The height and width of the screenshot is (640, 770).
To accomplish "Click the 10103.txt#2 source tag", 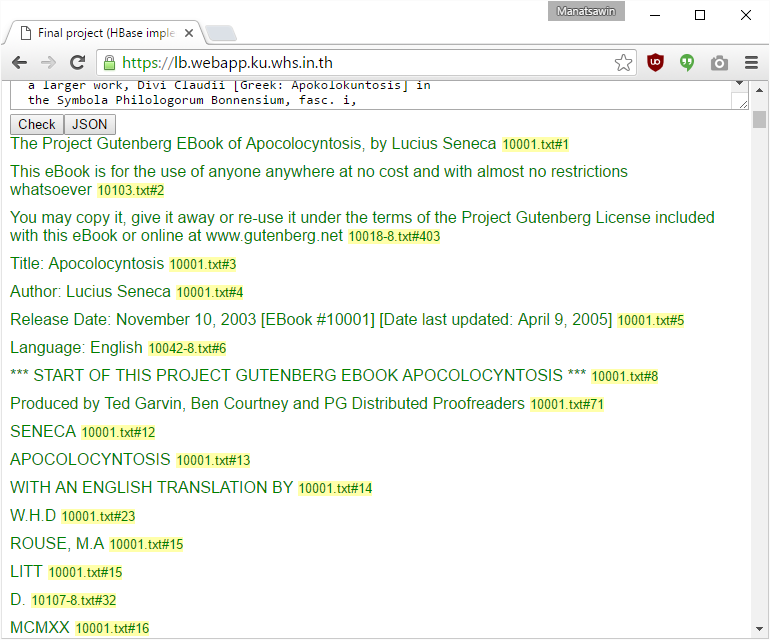I will pos(131,191).
